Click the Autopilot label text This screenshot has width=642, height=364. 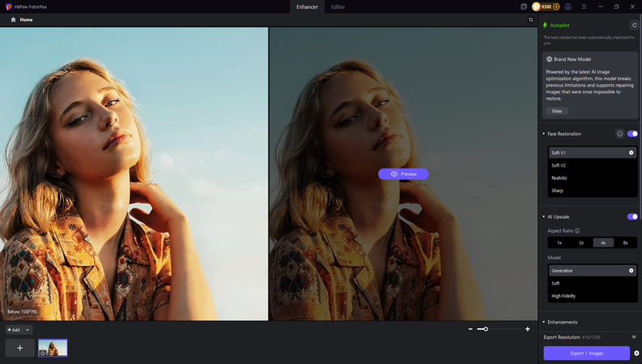(x=559, y=25)
